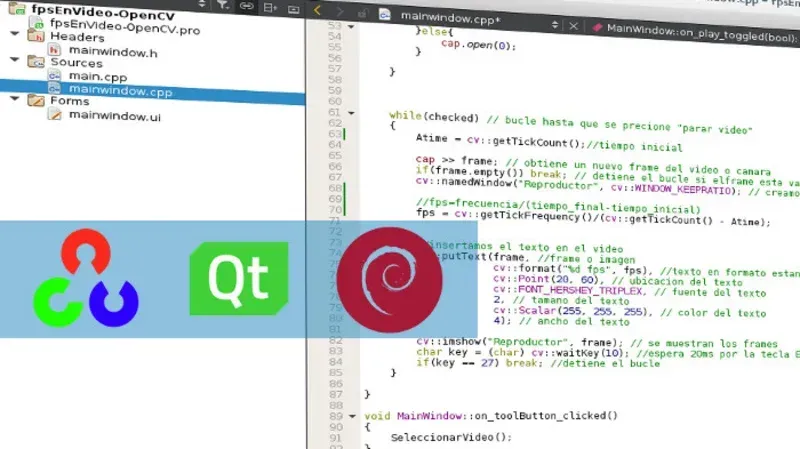
Task: Open the project tree filter icon
Action: tap(223, 5)
